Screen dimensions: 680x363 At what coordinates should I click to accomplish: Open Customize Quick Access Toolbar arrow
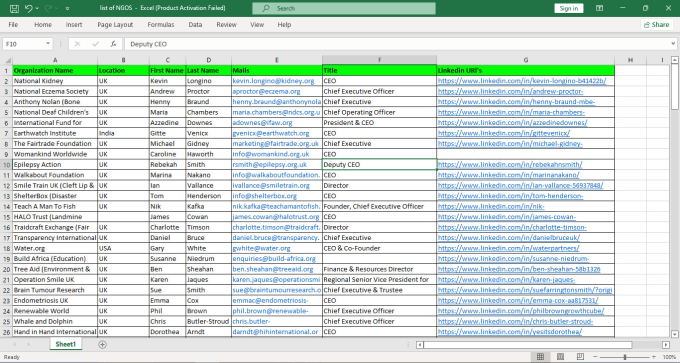click(67, 8)
